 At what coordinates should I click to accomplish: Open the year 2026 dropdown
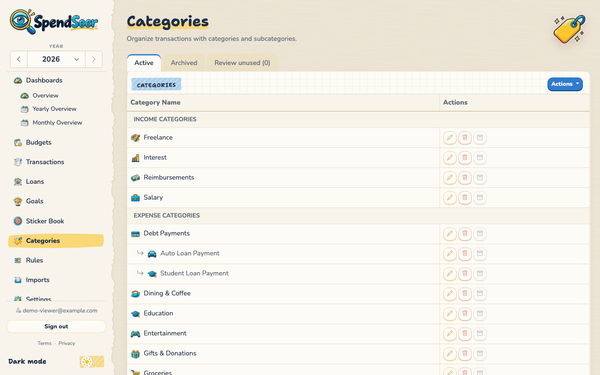click(x=56, y=59)
